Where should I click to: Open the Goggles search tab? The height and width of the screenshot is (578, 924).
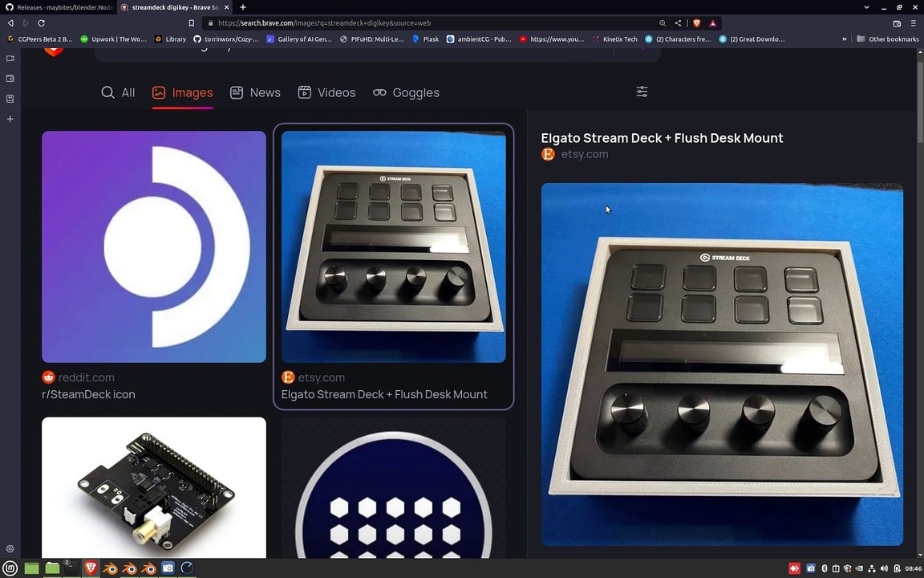[406, 92]
